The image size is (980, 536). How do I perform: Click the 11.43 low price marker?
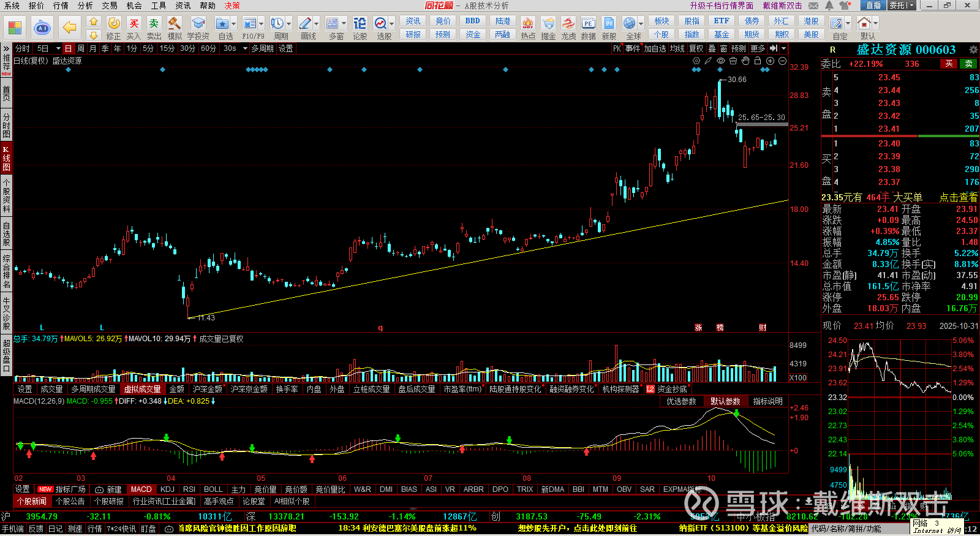[x=206, y=318]
